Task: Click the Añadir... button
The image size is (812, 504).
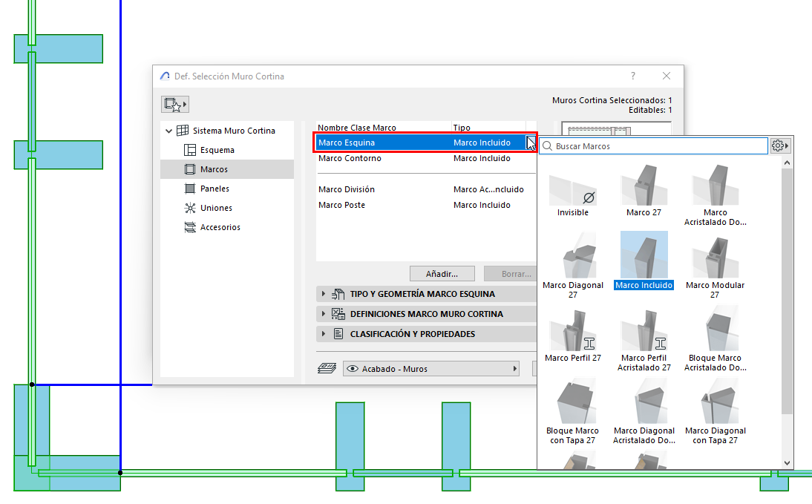Action: [x=442, y=273]
